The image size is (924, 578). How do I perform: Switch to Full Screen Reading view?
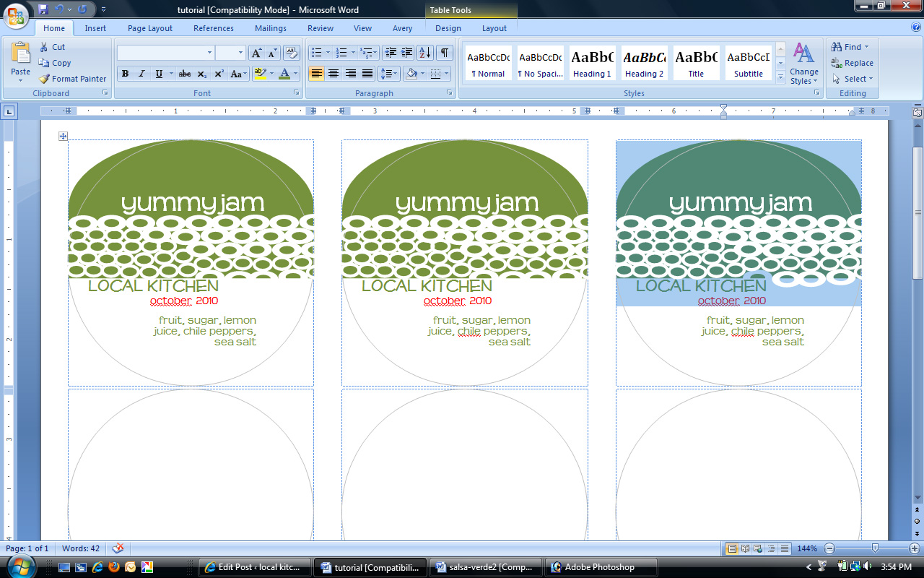click(745, 549)
